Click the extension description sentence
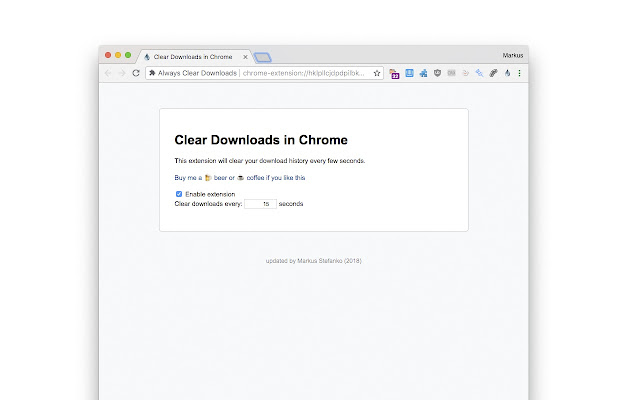The height and width of the screenshot is (400, 640). point(270,161)
